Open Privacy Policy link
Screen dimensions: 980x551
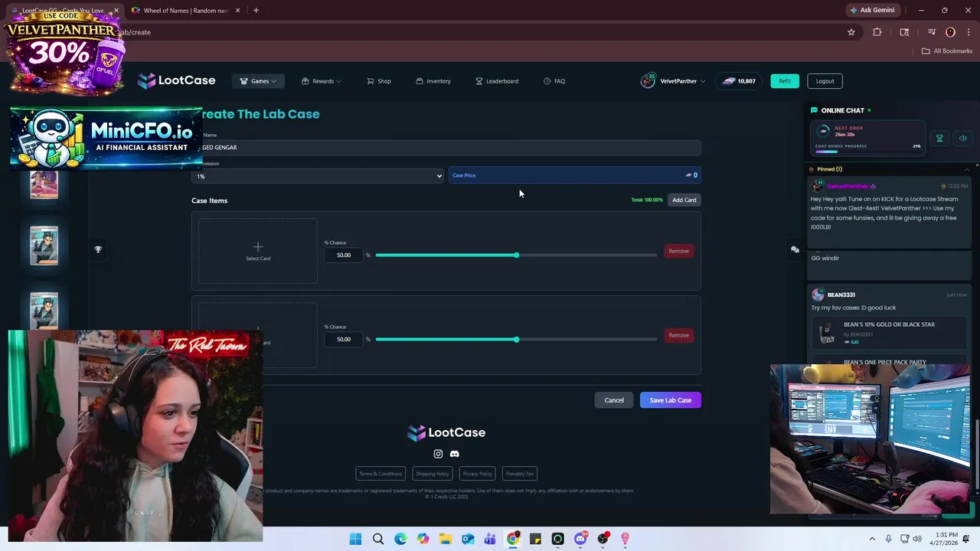coord(477,474)
